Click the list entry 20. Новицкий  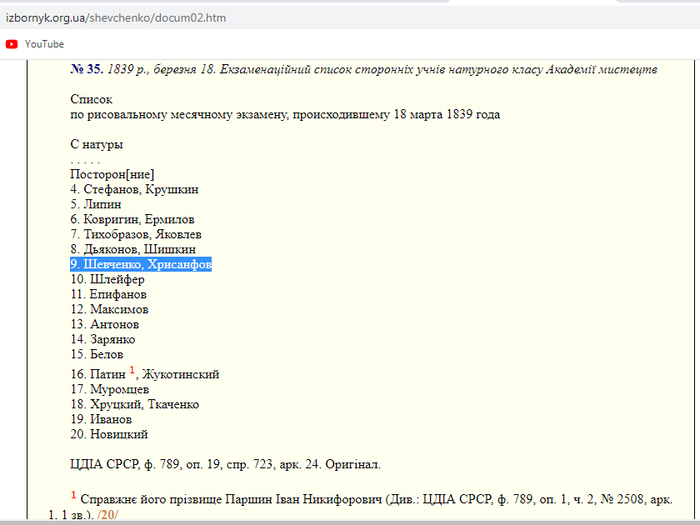pos(109,435)
